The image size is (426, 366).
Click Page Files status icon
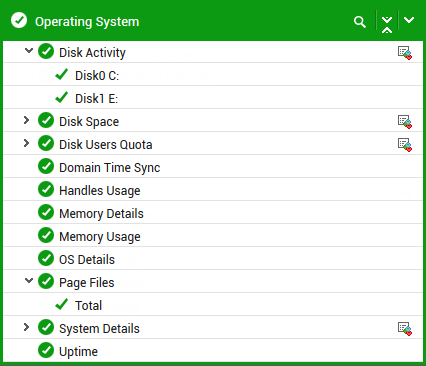coord(46,281)
